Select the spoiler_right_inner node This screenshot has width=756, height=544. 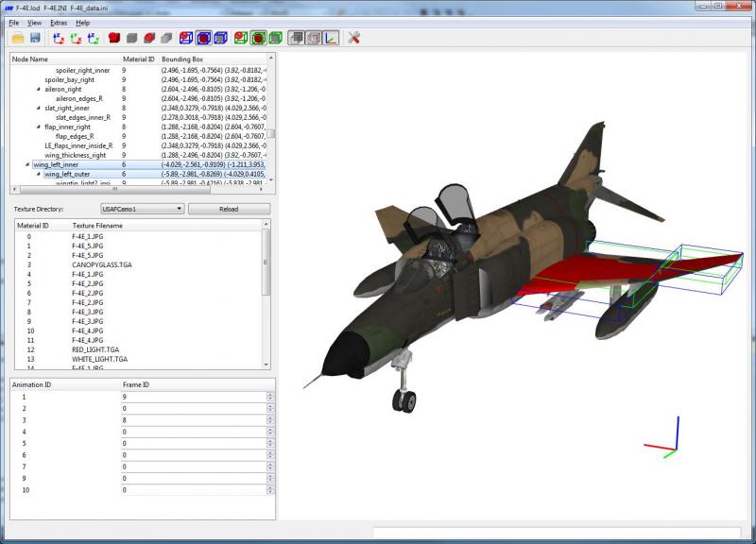[83, 70]
